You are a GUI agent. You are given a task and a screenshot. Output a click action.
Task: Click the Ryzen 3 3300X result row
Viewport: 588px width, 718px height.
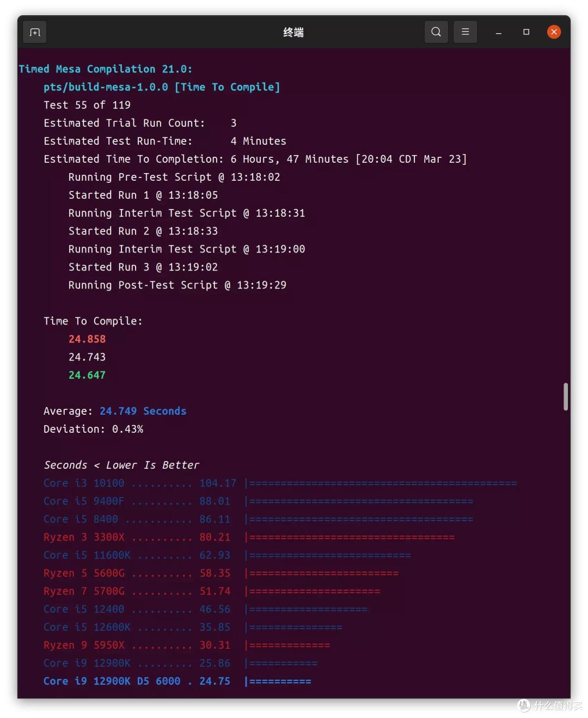[249, 537]
